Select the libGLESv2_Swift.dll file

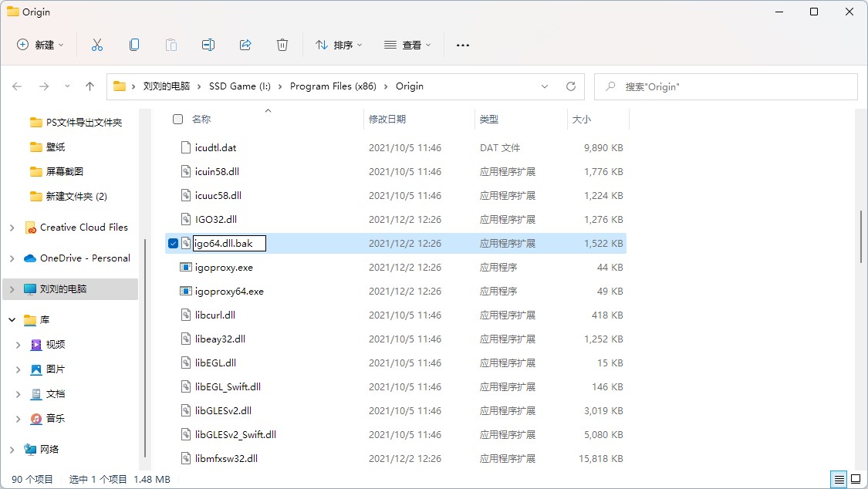pos(235,434)
